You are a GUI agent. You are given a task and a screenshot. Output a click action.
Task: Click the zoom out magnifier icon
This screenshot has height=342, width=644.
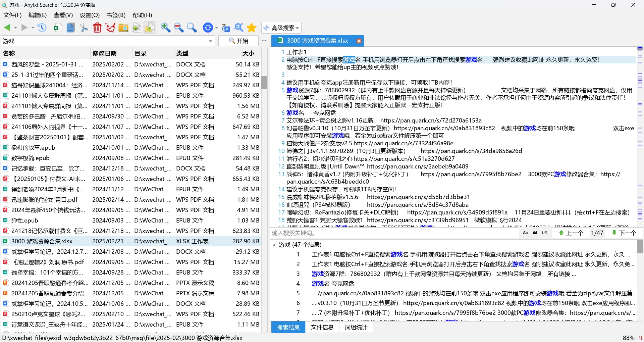(x=179, y=28)
